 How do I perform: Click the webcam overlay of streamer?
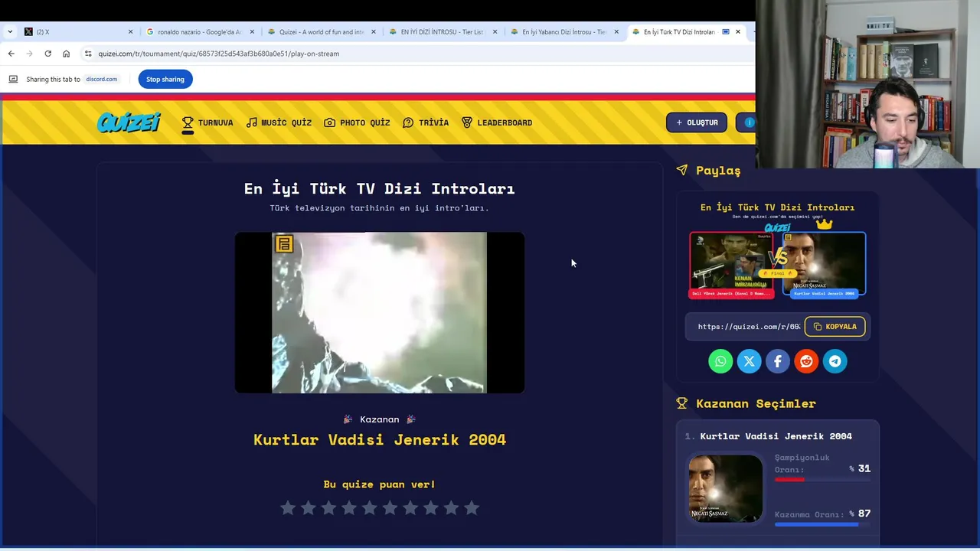point(867,84)
